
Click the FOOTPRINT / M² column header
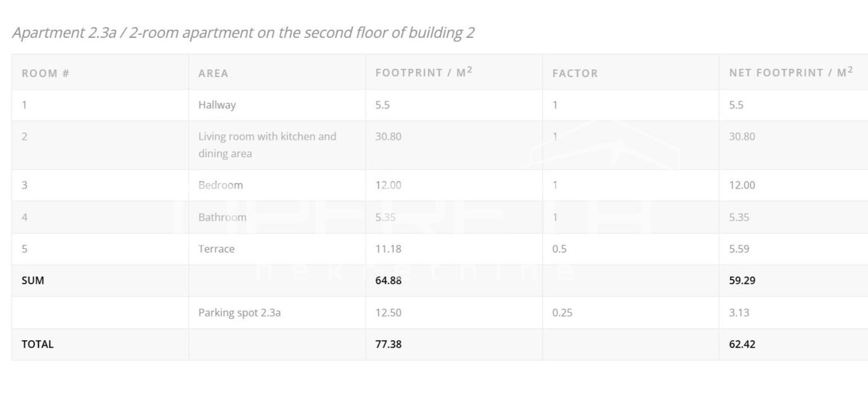tap(423, 73)
